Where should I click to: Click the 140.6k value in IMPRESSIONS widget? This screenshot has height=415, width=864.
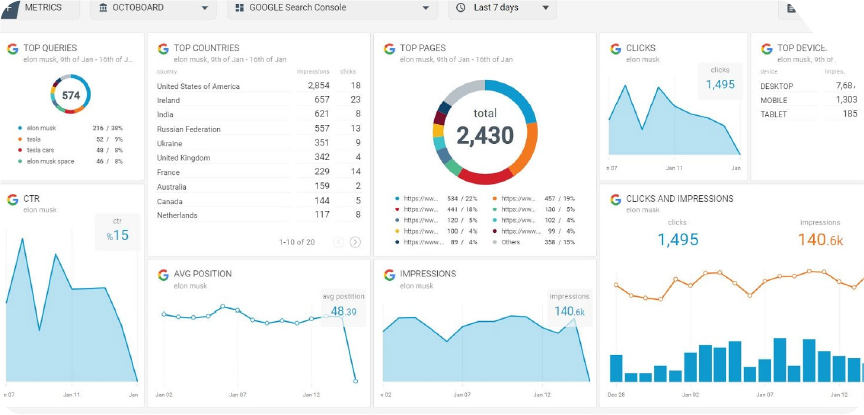(x=569, y=311)
